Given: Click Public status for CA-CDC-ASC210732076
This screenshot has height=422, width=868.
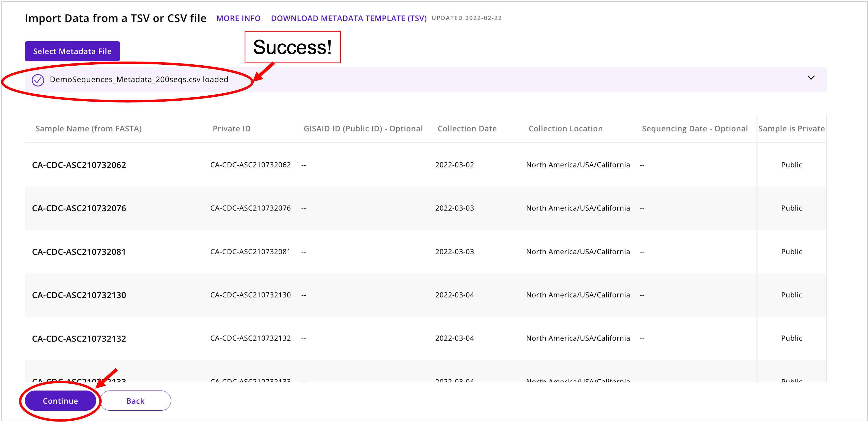Looking at the screenshot, I should pos(792,208).
